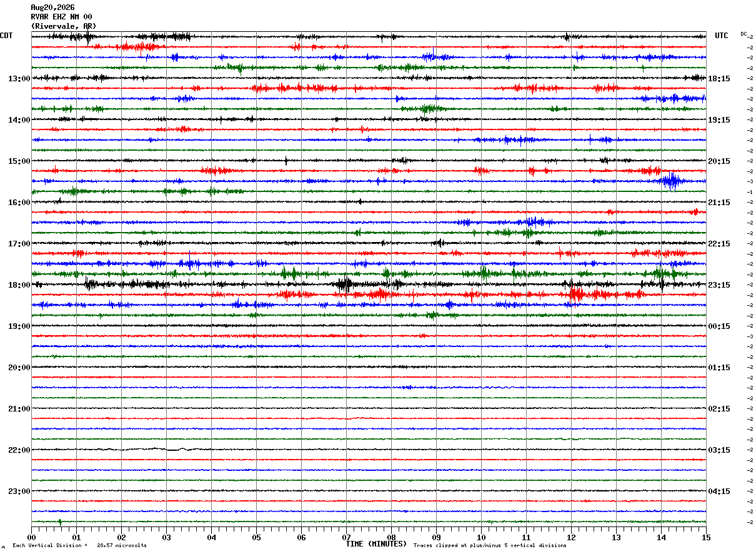The image size is (756, 554).
Task: Click the black burst at minute 7 on 18:00 trace
Action: click(x=344, y=285)
